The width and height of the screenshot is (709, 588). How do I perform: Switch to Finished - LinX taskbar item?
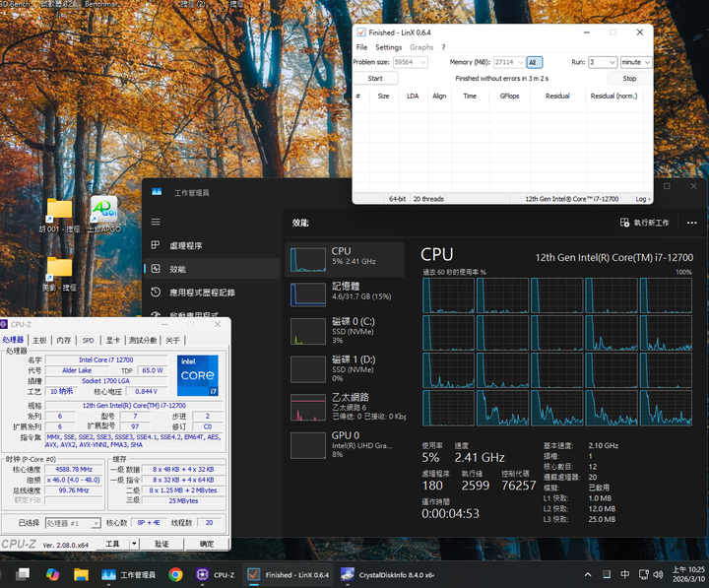coord(289,575)
